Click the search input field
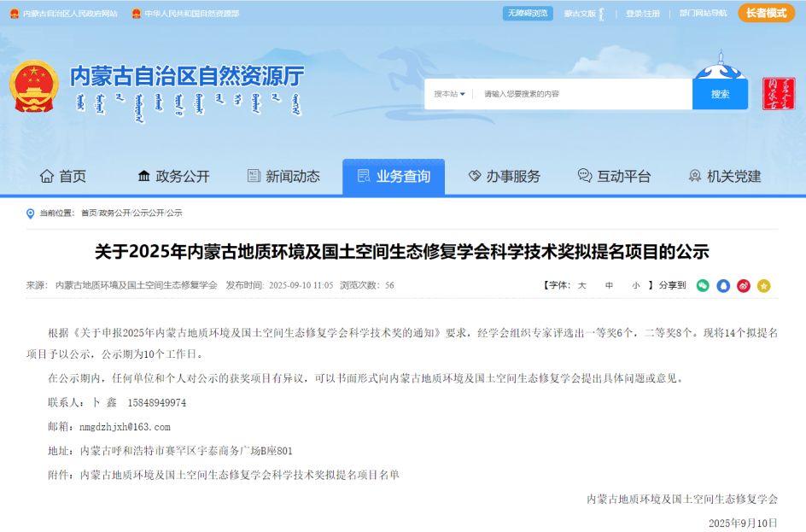The width and height of the screenshot is (806, 532). coord(581,94)
